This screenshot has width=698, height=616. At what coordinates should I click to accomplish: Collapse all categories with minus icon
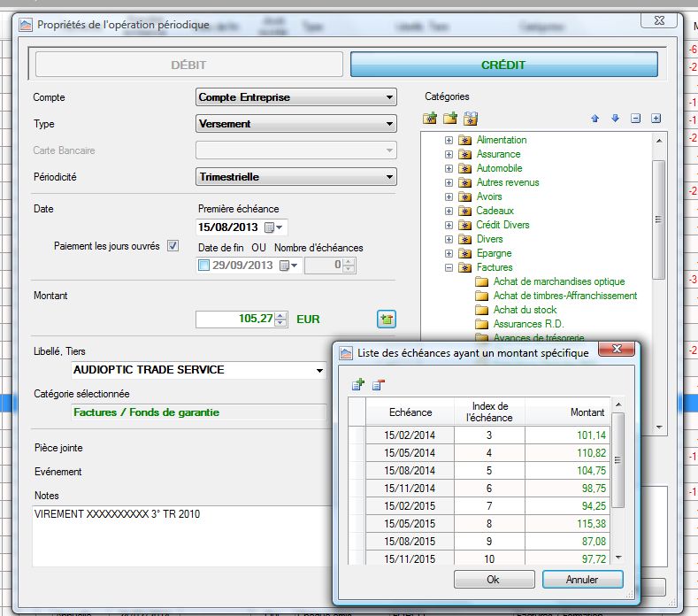point(635,119)
